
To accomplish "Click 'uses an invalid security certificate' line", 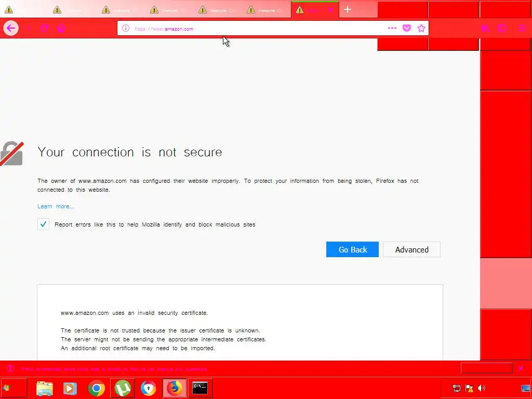I will tap(135, 313).
